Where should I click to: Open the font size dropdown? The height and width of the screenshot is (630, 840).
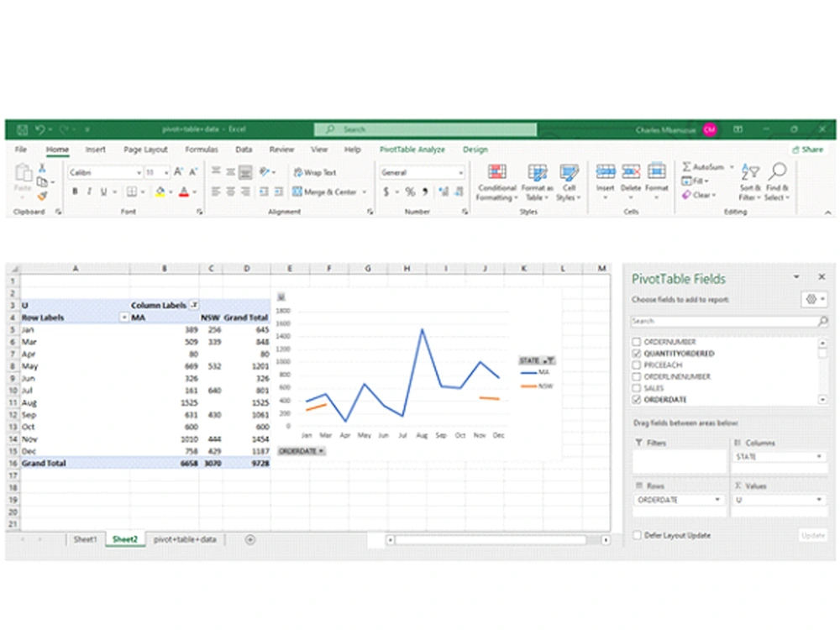pos(166,172)
